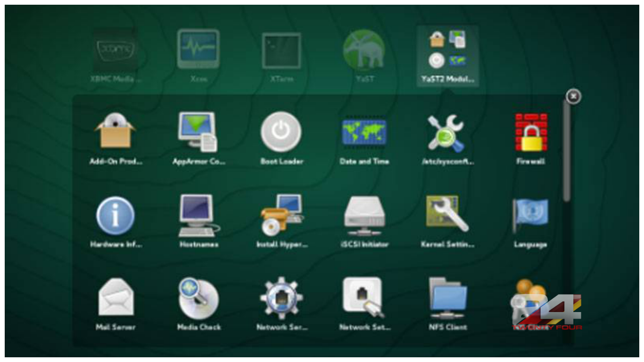Open the XBMC Media Center app icon

[x=115, y=49]
